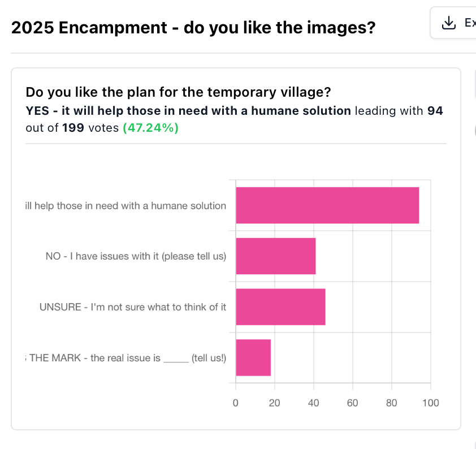The image size is (476, 449).
Task: Click the 60 axis tick label
Action: coord(352,403)
